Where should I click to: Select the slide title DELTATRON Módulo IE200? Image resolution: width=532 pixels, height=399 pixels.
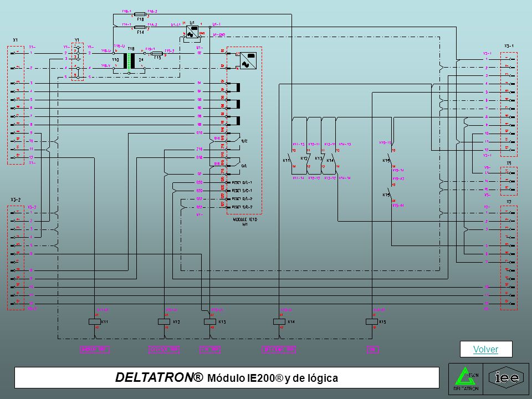point(226,377)
